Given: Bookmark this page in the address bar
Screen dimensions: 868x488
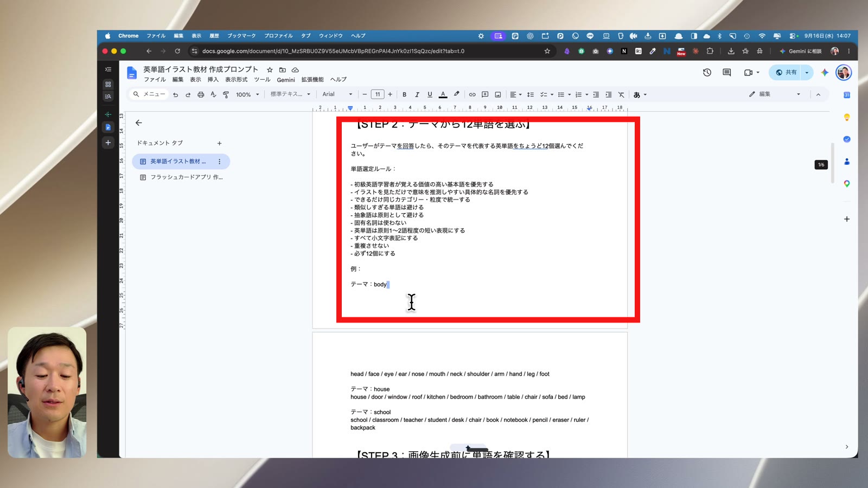Looking at the screenshot, I should click(547, 51).
